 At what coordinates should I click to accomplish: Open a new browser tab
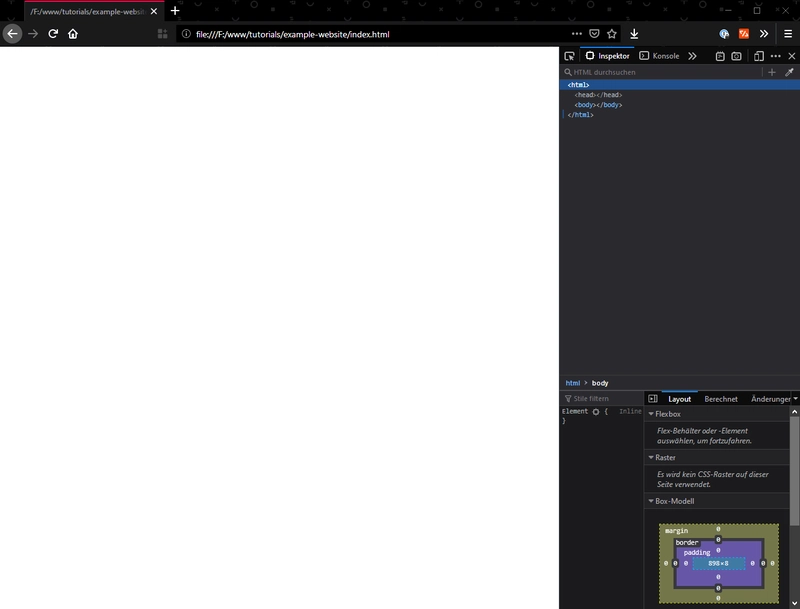(x=175, y=10)
